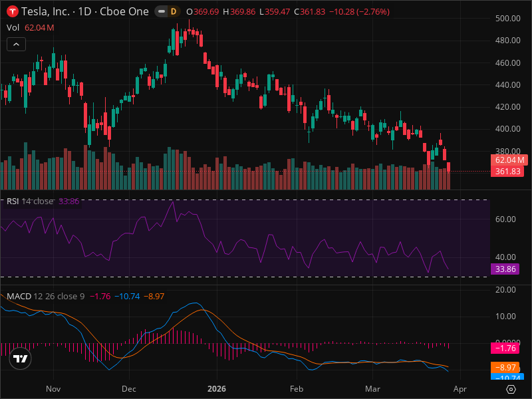Click MACD line value −10.74 in legend
This screenshot has height=399, width=532.
(x=127, y=296)
